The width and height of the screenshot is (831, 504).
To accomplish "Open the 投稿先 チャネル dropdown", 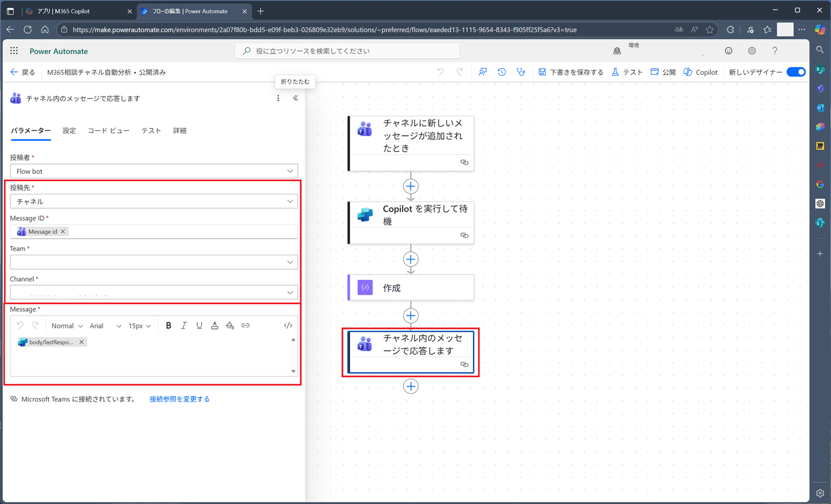I will click(153, 202).
